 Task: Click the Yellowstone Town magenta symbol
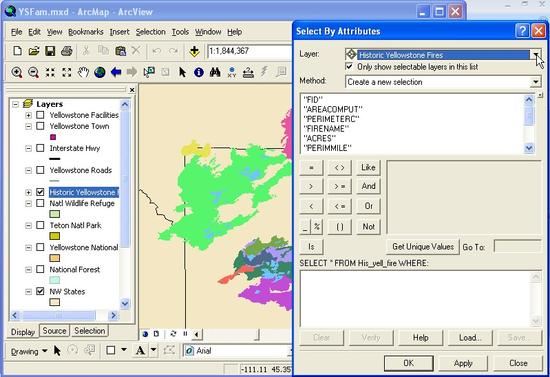(x=53, y=137)
